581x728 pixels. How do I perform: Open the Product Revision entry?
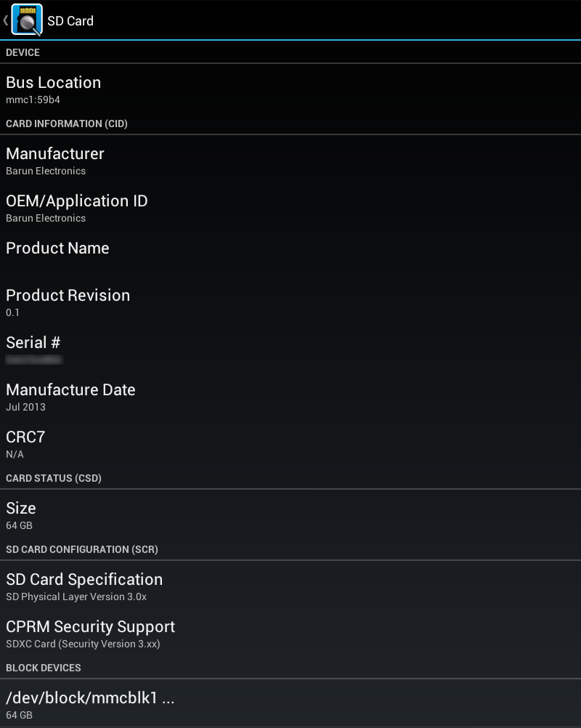(290, 303)
